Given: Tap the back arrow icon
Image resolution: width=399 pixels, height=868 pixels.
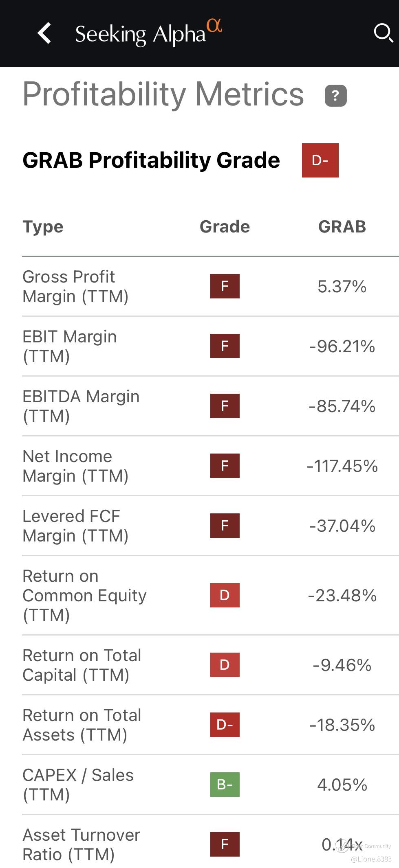Looking at the screenshot, I should coord(44,33).
